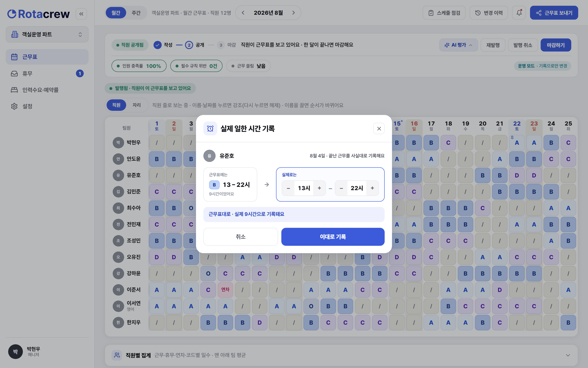588x368 pixels.
Task: Select 오유진 row avatar
Action: click(118, 257)
